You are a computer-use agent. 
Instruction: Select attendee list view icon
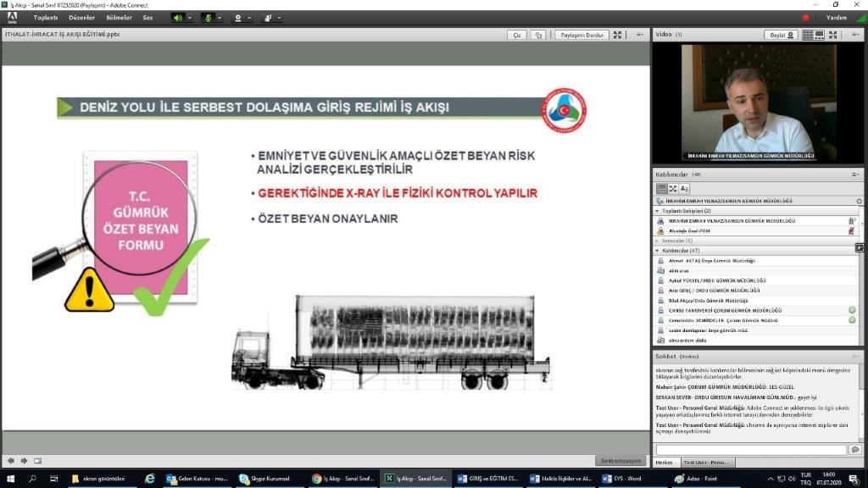tap(661, 188)
